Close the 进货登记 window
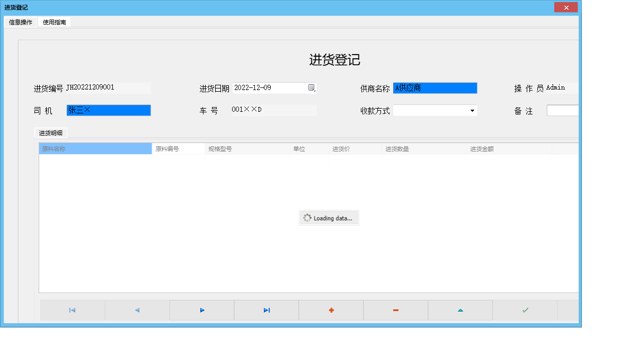This screenshot has width=629, height=364. pyautogui.click(x=566, y=7)
